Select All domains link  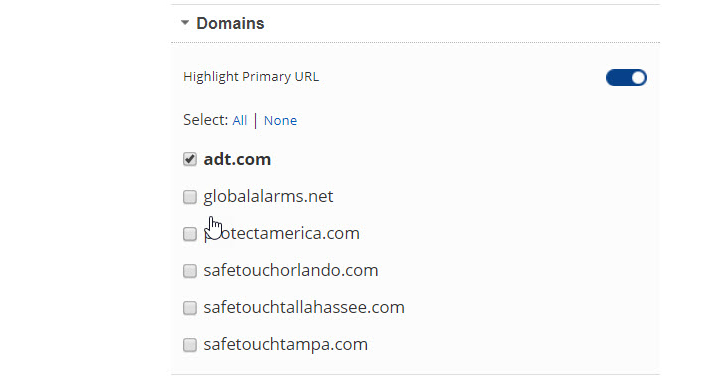tap(240, 120)
